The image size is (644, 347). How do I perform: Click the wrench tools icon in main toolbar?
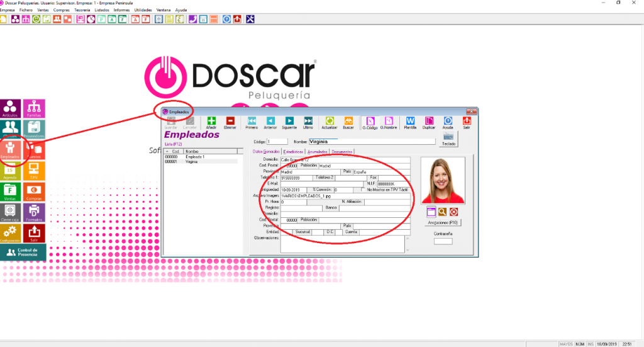pyautogui.click(x=250, y=20)
